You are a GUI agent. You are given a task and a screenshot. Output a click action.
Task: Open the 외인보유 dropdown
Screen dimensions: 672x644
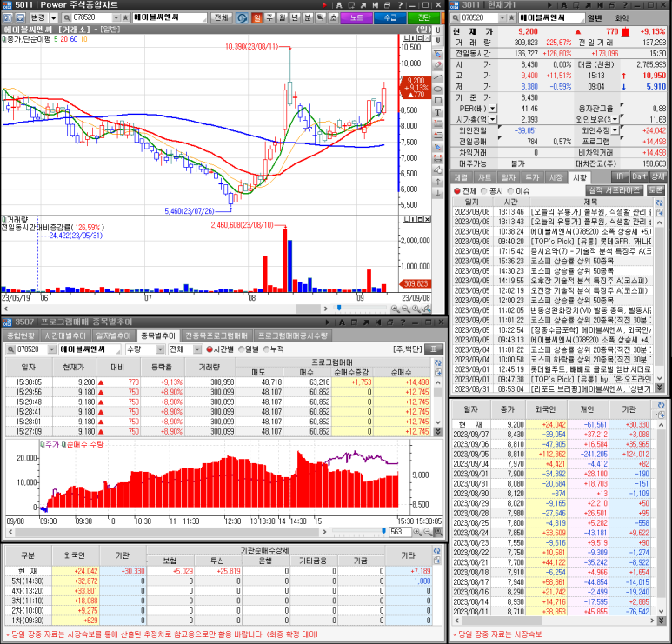[615, 120]
